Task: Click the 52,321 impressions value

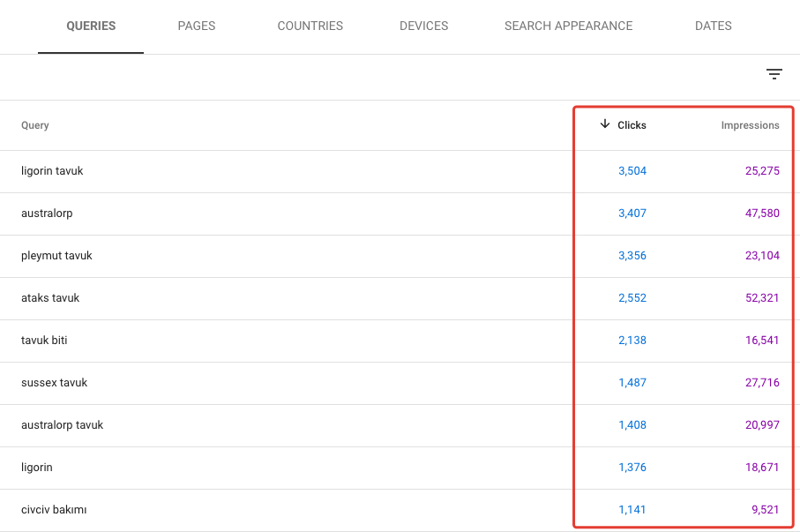Action: point(762,298)
